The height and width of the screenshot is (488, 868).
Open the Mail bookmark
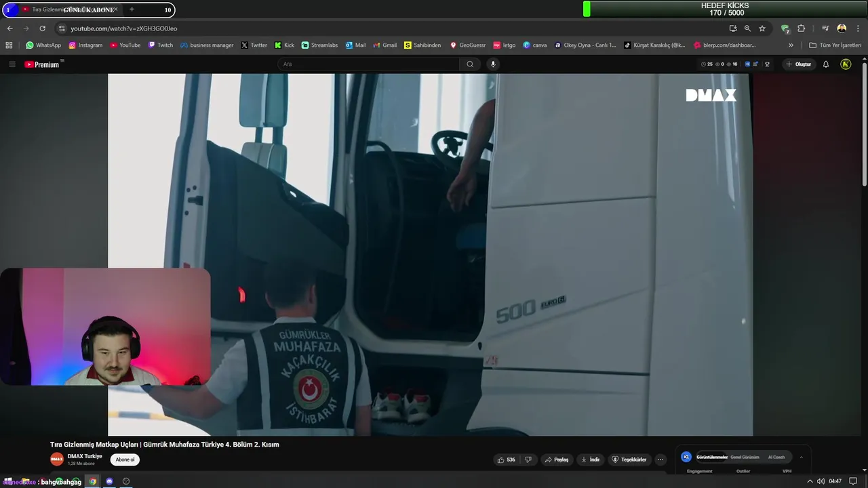[x=355, y=45]
